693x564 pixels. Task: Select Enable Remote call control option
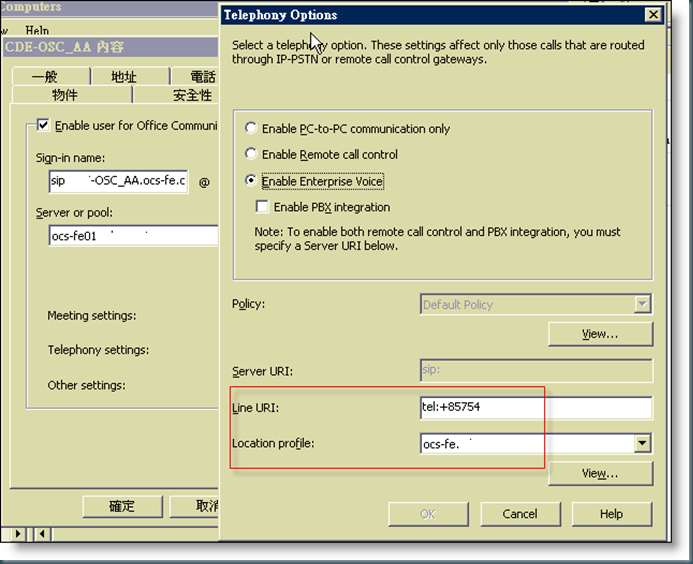(250, 155)
